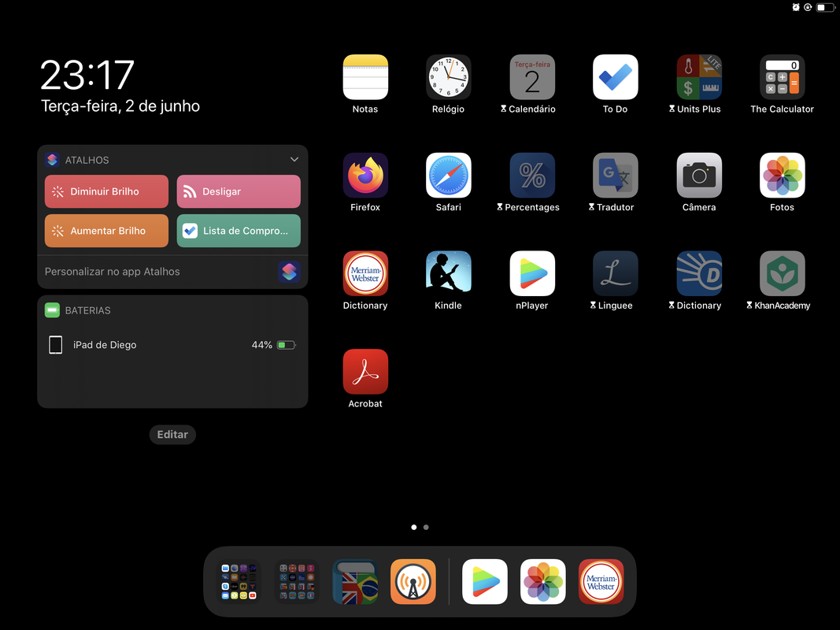Open the Notas app
The image size is (840, 630).
[x=365, y=77]
